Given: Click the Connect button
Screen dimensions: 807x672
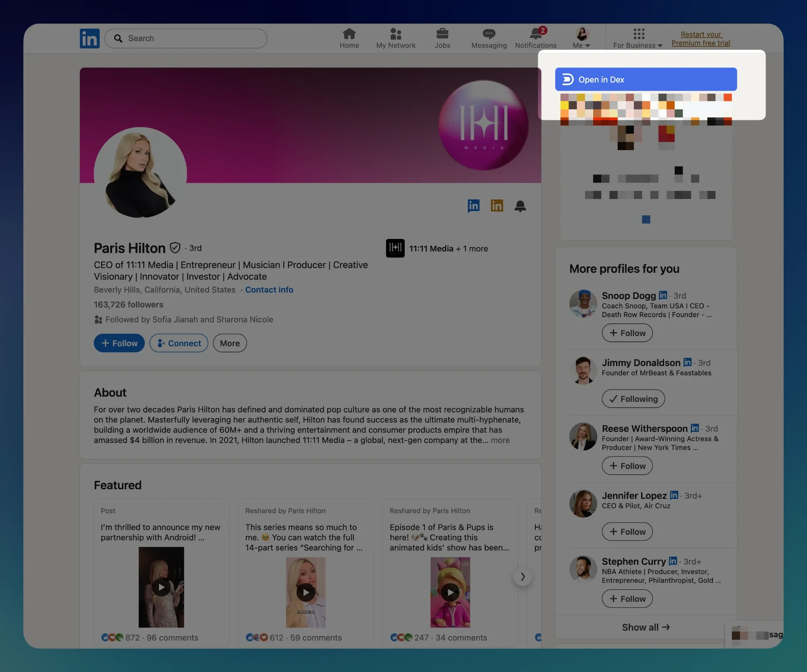Looking at the screenshot, I should [179, 343].
